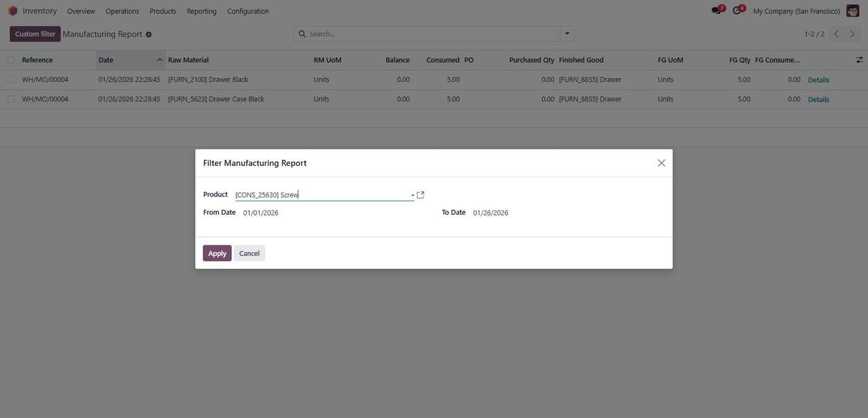Click the PO column header
Viewport: 868px width, 418px height.
469,60
